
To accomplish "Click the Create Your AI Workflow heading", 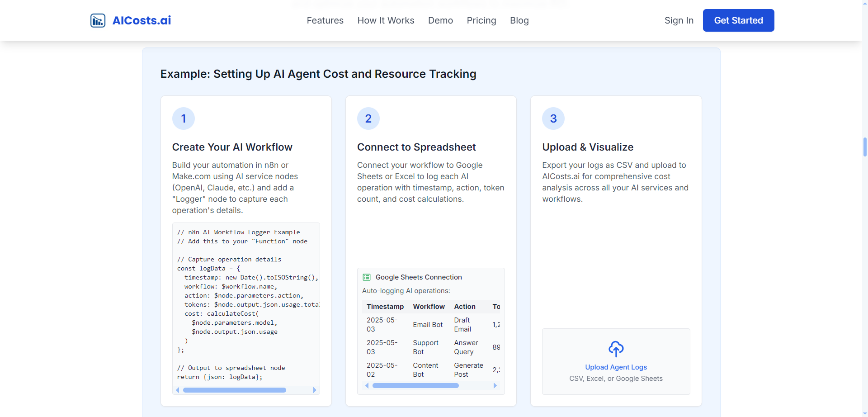I will pyautogui.click(x=232, y=147).
